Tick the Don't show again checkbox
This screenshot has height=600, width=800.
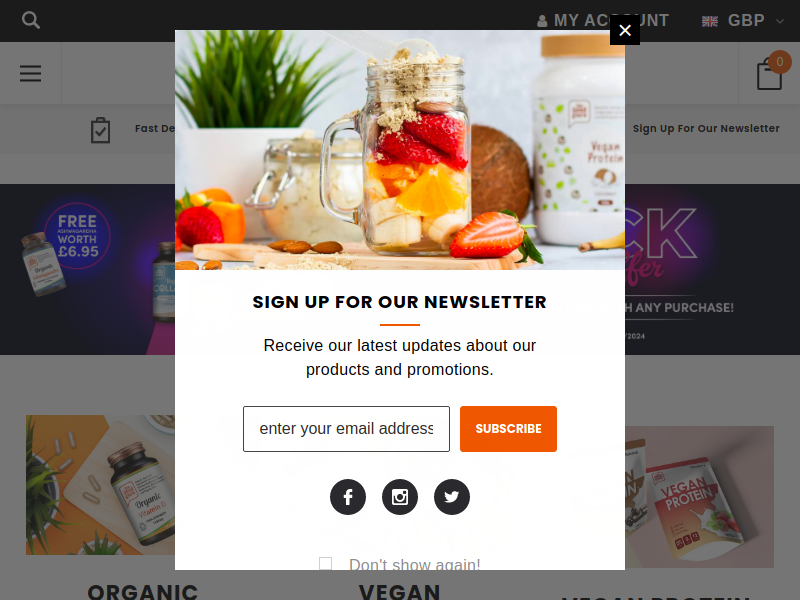(326, 563)
